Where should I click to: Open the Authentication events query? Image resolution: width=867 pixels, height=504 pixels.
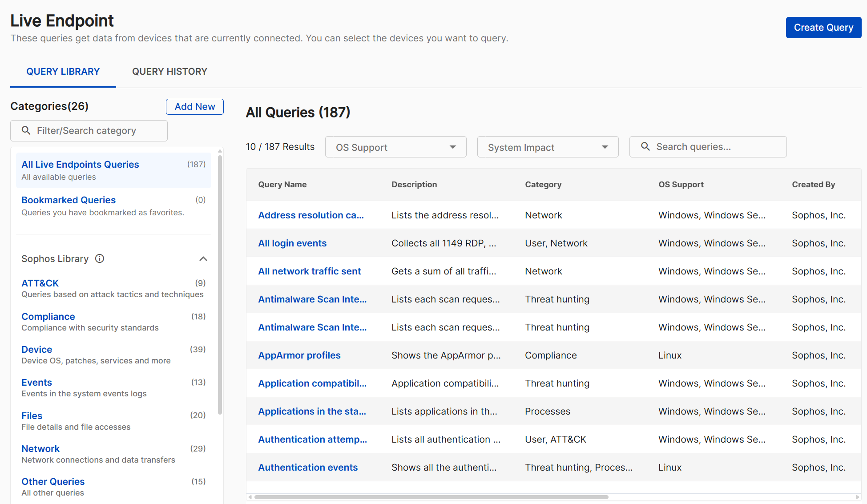(308, 468)
